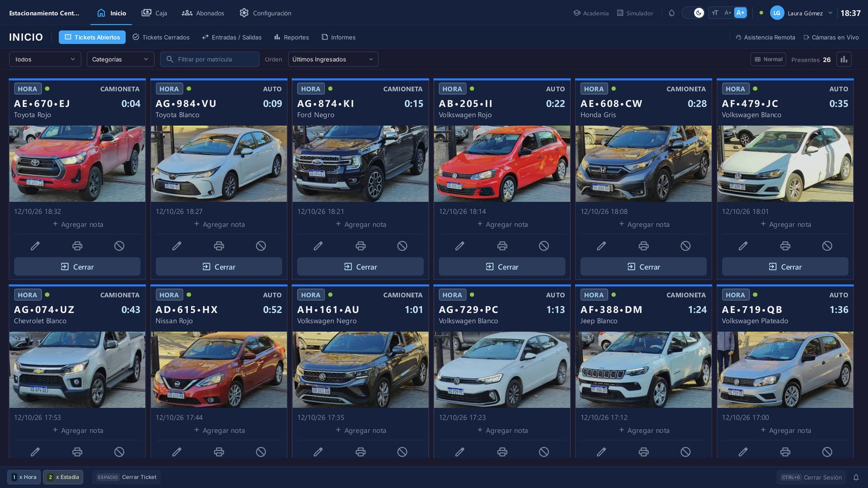Open Cámaras en Vivo
The image size is (868, 488).
[x=831, y=37]
